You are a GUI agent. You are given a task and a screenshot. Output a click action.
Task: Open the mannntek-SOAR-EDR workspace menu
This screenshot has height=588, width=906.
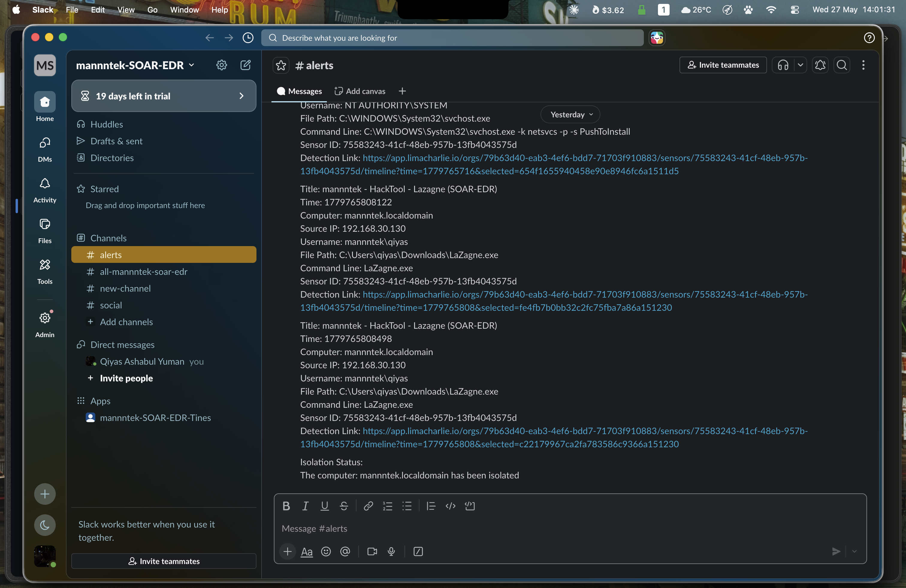point(135,66)
